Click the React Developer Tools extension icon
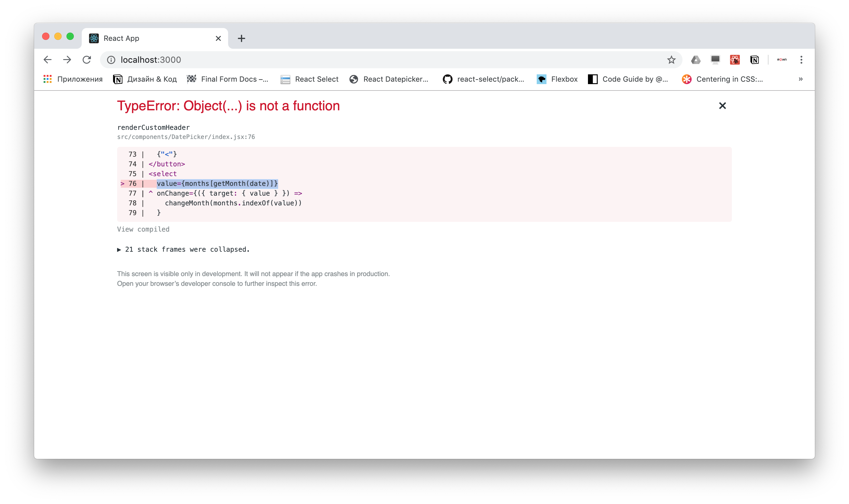Image resolution: width=849 pixels, height=504 pixels. (735, 60)
